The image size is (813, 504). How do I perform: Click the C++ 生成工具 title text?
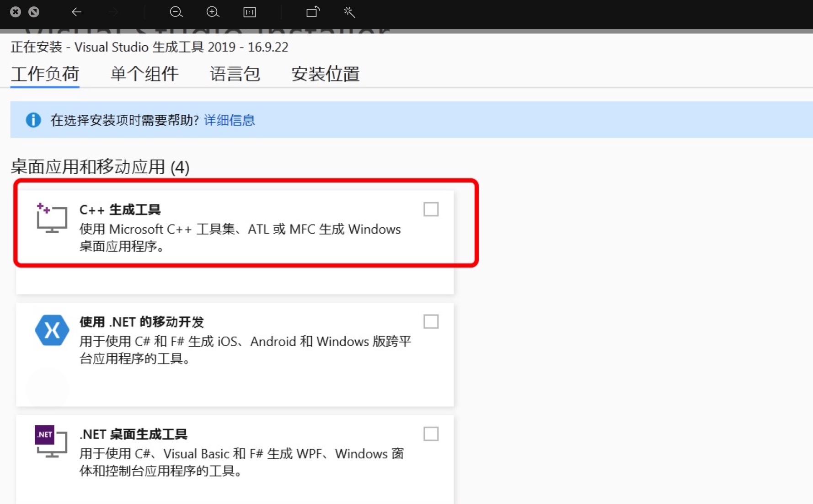click(120, 210)
